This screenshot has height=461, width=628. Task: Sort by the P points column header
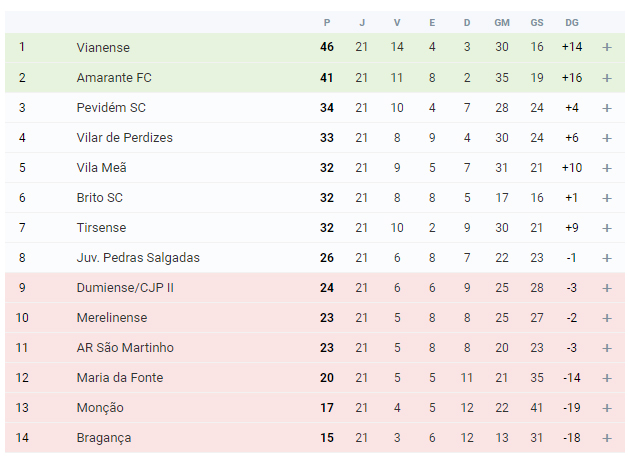click(x=327, y=23)
